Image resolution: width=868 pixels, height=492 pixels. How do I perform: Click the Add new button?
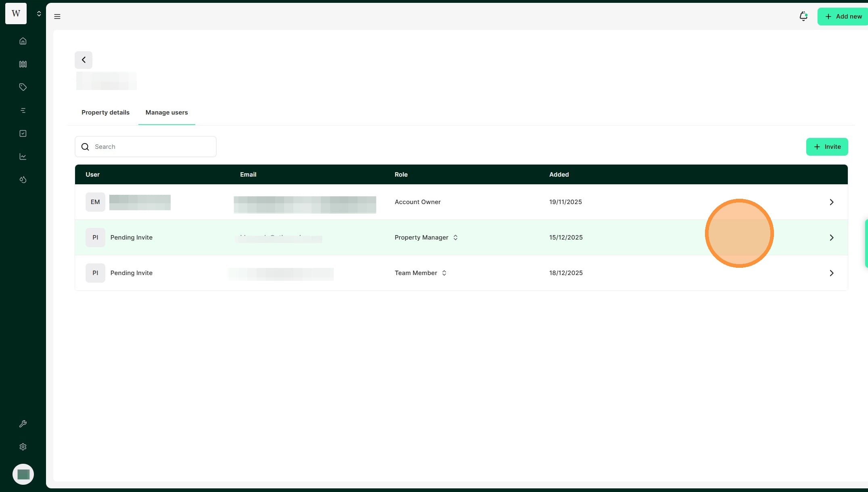click(843, 17)
